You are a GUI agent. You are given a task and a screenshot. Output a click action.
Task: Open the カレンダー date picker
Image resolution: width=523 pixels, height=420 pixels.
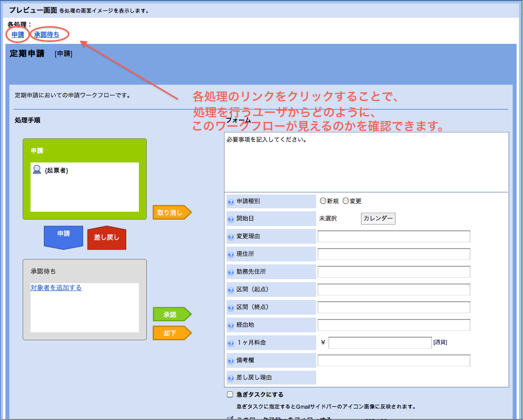coord(378,218)
